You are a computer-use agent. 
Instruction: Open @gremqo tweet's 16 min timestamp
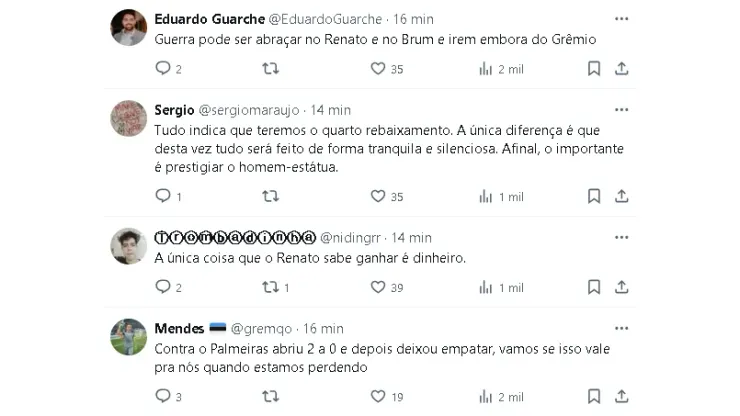click(x=321, y=328)
